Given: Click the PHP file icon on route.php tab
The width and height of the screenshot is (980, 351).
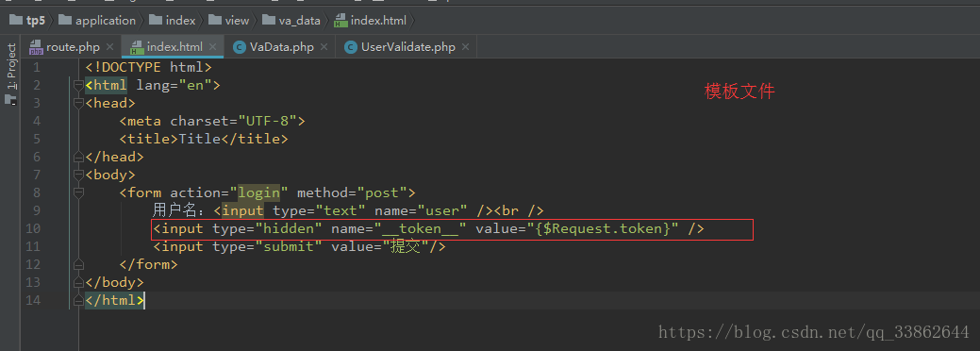Looking at the screenshot, I should pyautogui.click(x=36, y=47).
